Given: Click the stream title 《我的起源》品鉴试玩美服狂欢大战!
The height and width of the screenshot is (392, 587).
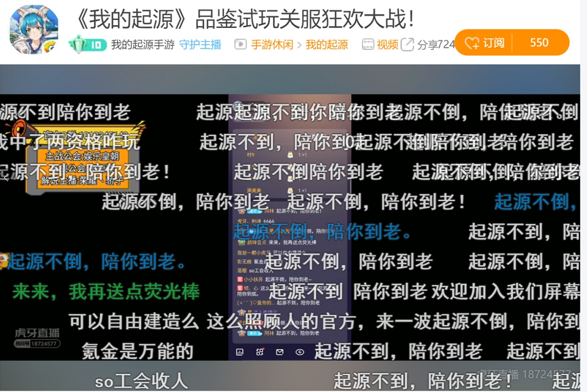Looking at the screenshot, I should [x=244, y=19].
